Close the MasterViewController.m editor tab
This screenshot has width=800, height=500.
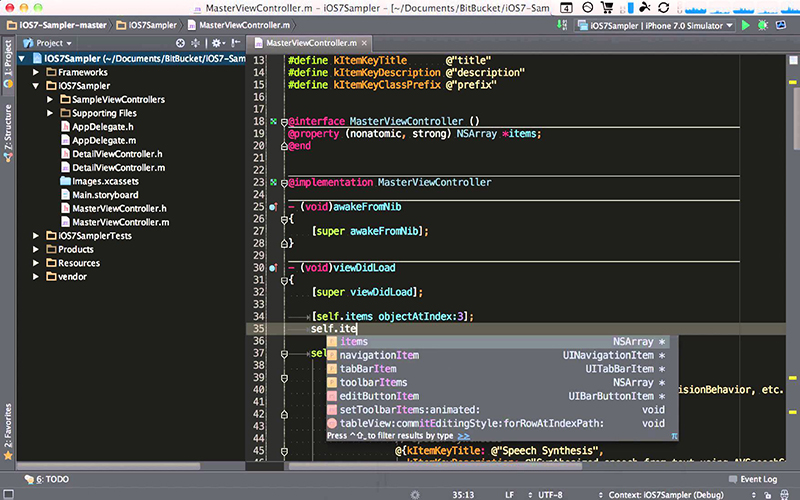point(364,43)
